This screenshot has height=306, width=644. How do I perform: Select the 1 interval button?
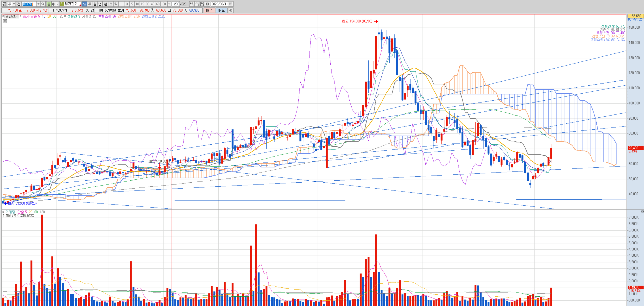coord(121,4)
